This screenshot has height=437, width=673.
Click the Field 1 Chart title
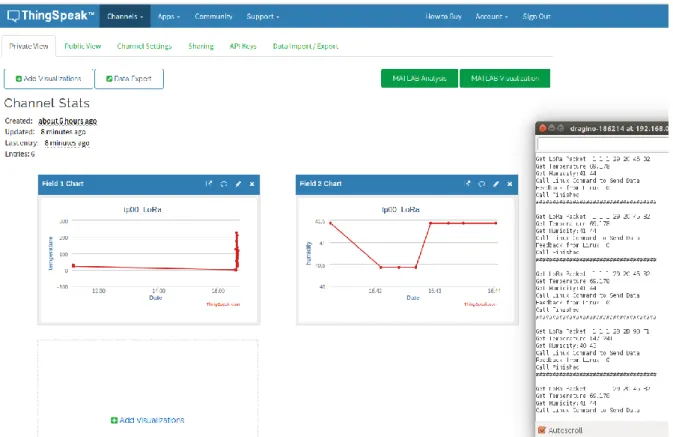(x=63, y=184)
